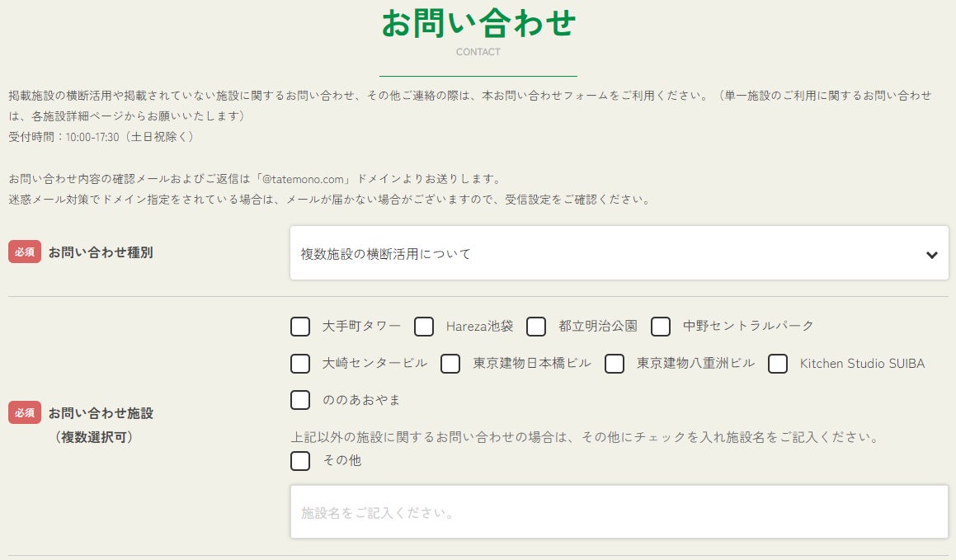Click the dropdown chevron arrow icon

931,255
